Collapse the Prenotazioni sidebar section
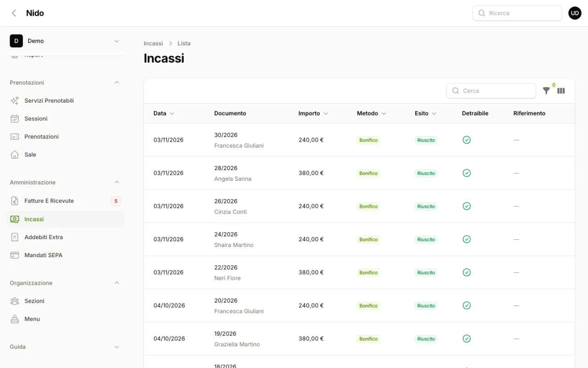588x368 pixels. pyautogui.click(x=117, y=82)
